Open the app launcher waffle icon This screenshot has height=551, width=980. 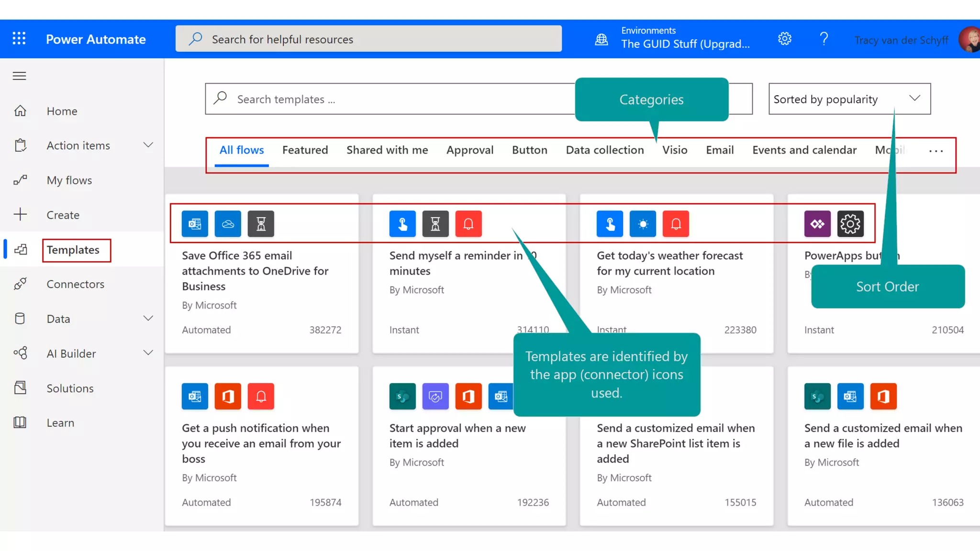click(x=19, y=39)
